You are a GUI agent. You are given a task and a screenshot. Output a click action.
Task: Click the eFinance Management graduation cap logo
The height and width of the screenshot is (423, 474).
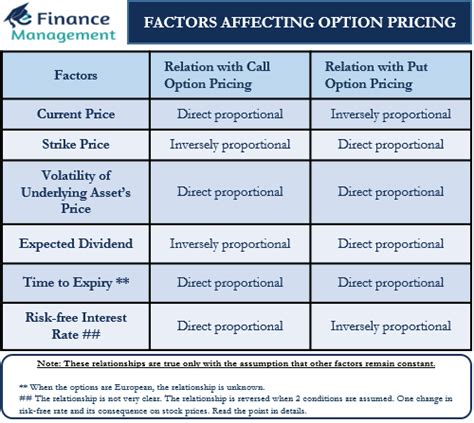[x=18, y=15]
